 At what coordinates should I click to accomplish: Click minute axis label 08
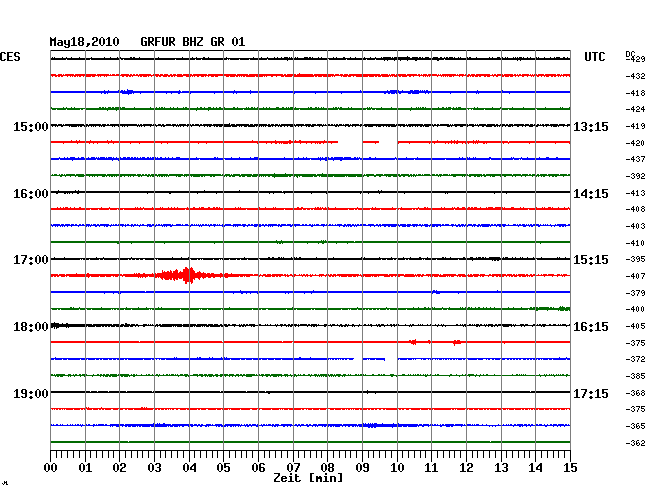[327, 467]
